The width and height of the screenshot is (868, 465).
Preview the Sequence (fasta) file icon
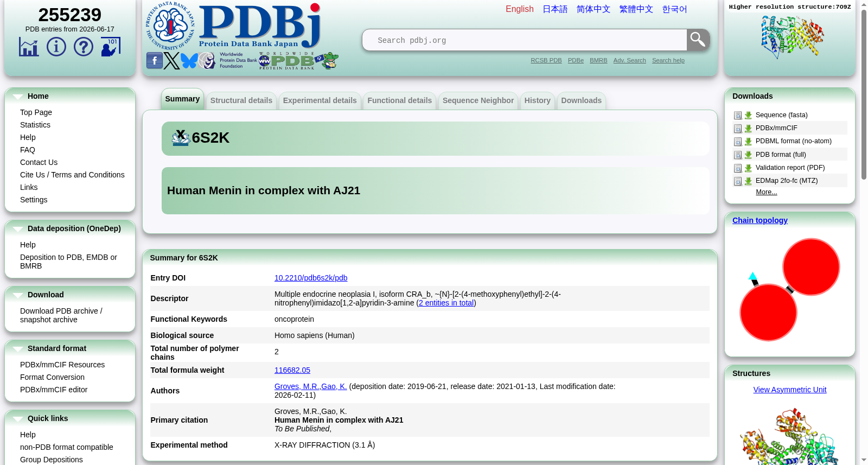(738, 116)
